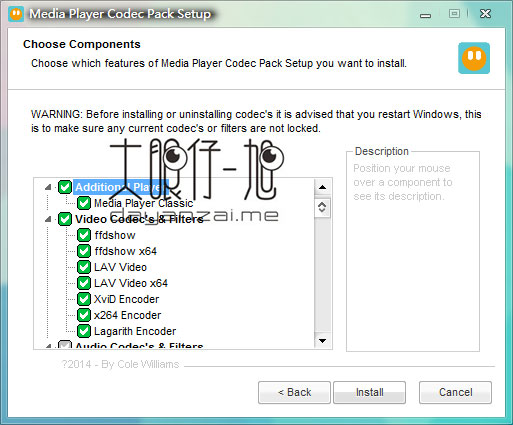The width and height of the screenshot is (513, 425).
Task: Go to the previous step with Back
Action: [294, 392]
